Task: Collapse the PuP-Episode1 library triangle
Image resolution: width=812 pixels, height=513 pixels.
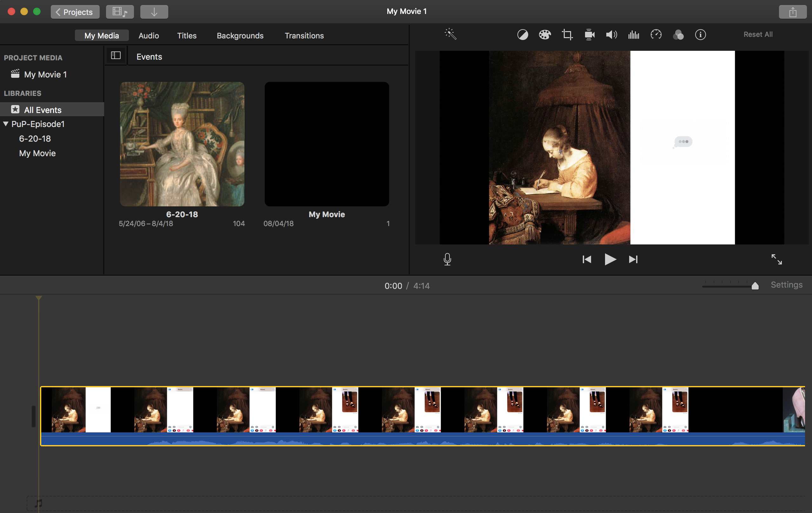Action: pos(6,124)
